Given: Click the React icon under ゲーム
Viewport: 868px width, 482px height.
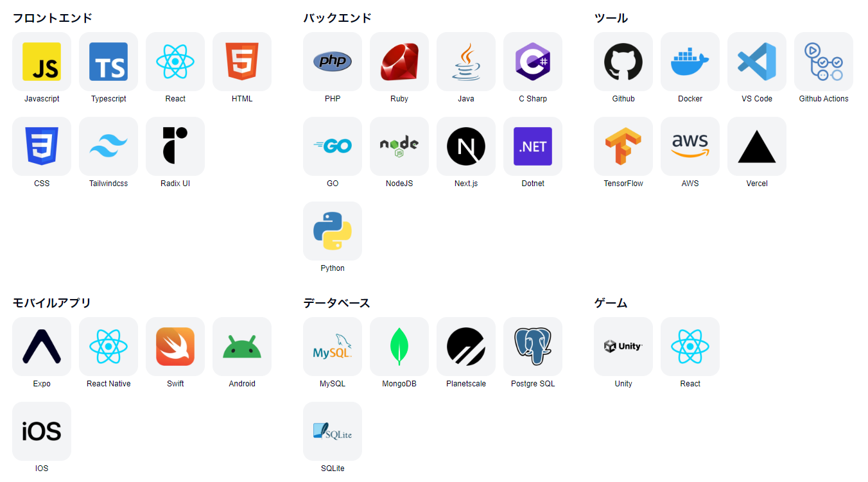Looking at the screenshot, I should coord(690,347).
